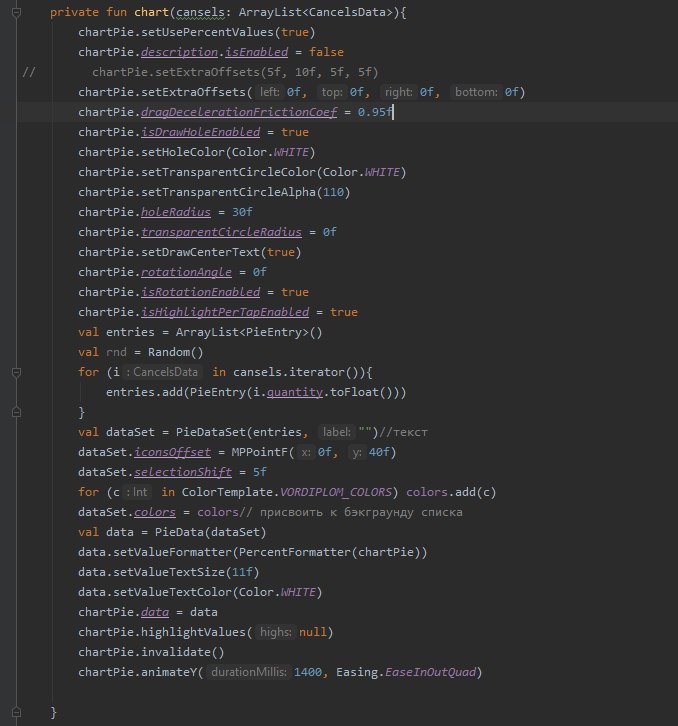
Task: Click the 'x:' parameter hint in MPPointF
Action: point(306,452)
